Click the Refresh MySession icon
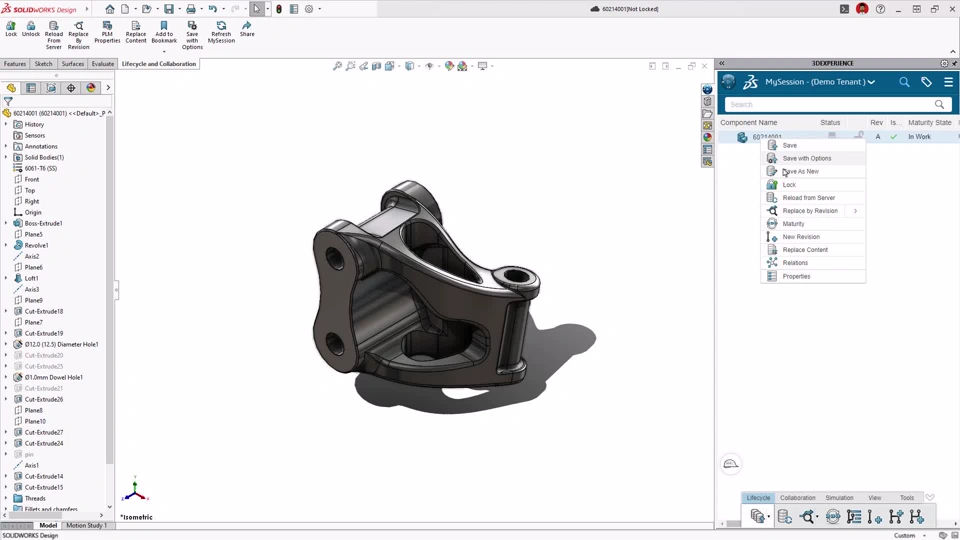960x540 pixels. tap(221, 30)
